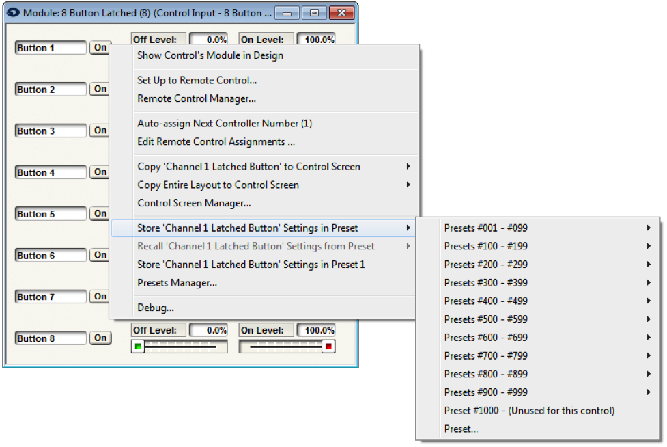Screen dimensions: 667x447
Task: Toggle the On button for Button 1
Action: click(100, 47)
